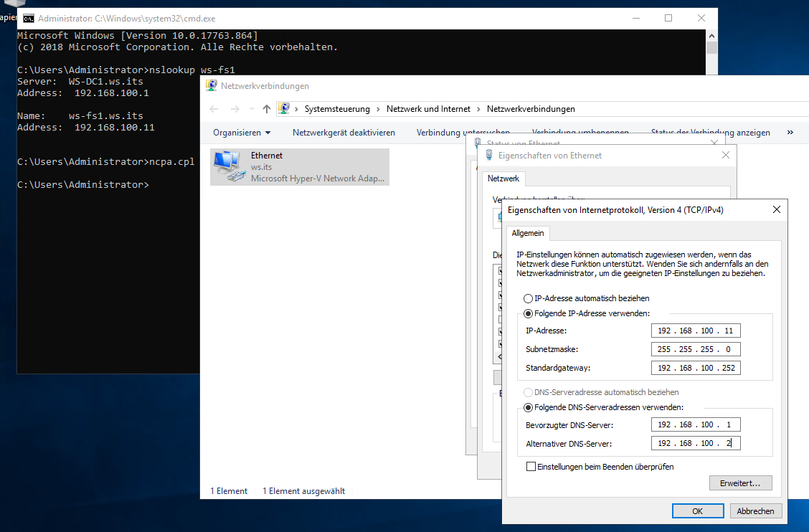This screenshot has height=532, width=809.
Task: Maximize the cmd.exe window
Action: tap(668, 18)
